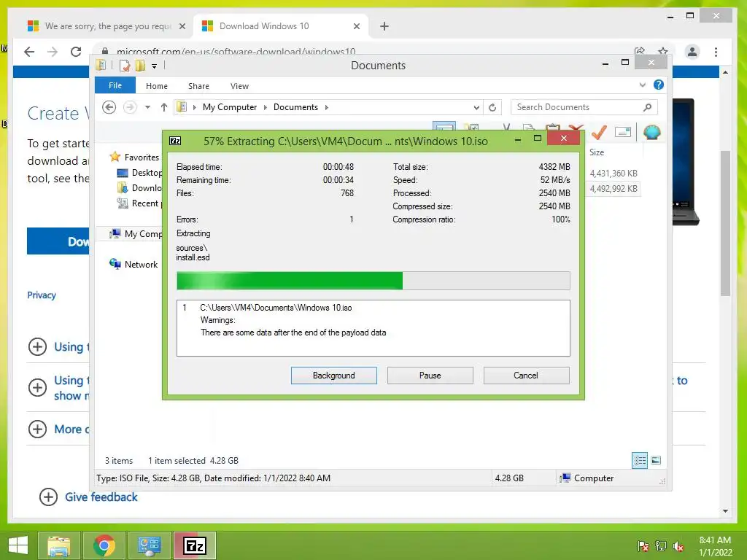Switch to the Share ribbon tab
Screen dimensions: 747x560
pos(198,86)
